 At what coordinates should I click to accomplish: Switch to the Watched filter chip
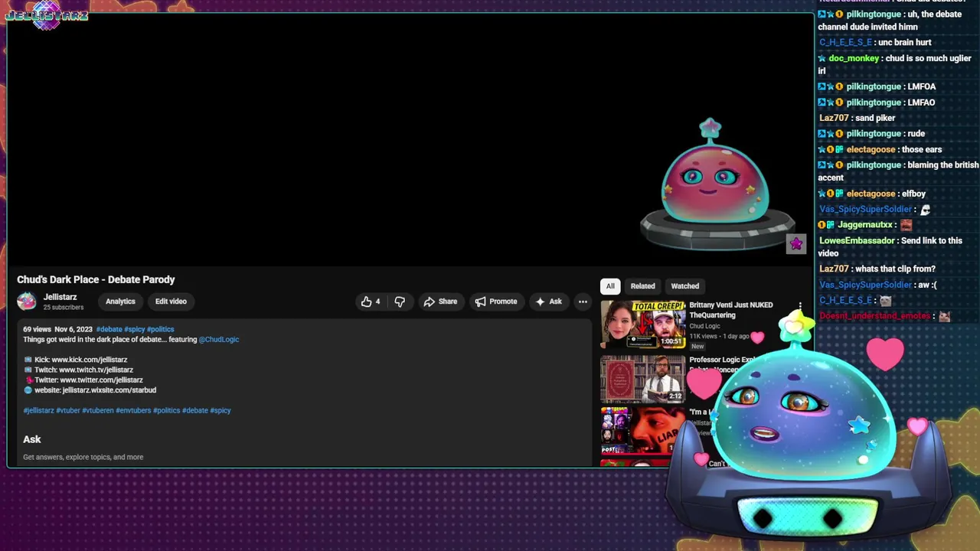[x=685, y=286]
